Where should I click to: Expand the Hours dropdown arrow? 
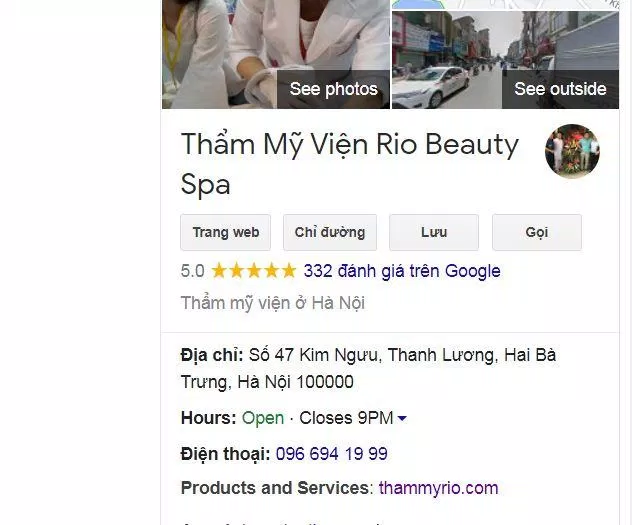[x=402, y=418]
